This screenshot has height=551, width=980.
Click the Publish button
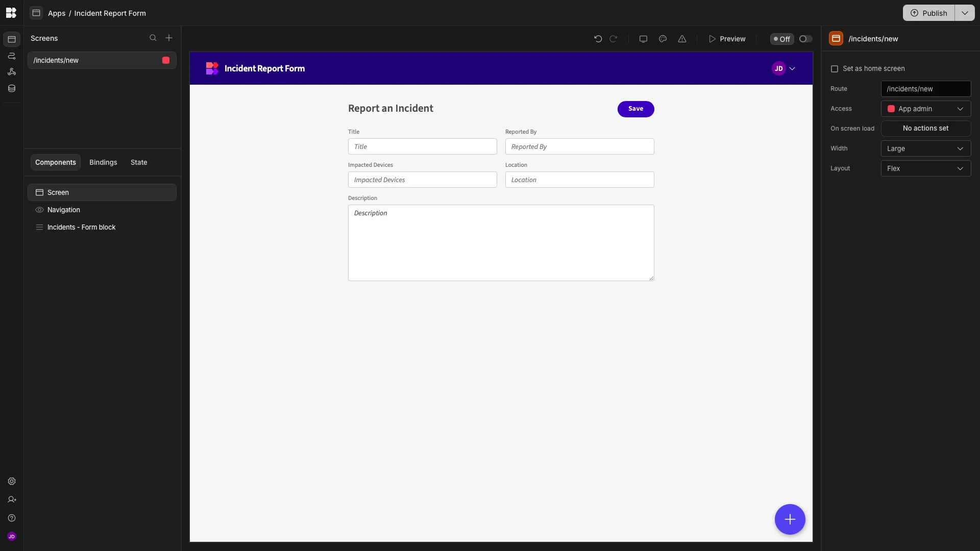coord(929,13)
